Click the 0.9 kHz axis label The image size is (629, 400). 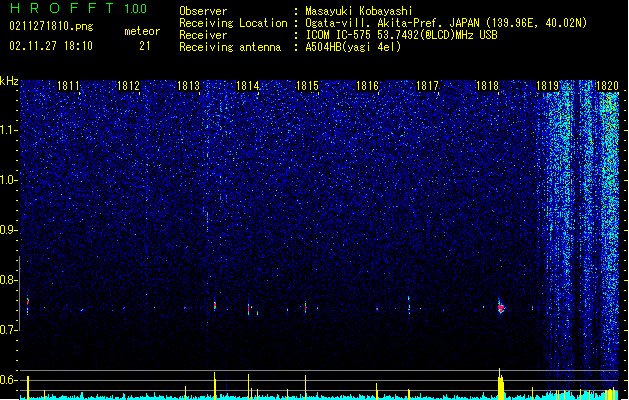point(8,230)
